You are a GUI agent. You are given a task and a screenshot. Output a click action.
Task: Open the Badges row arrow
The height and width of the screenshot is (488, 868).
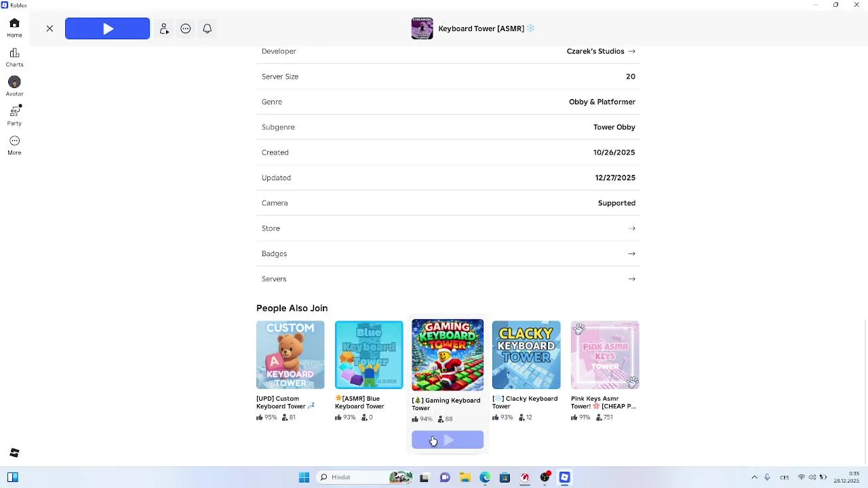coord(632,253)
